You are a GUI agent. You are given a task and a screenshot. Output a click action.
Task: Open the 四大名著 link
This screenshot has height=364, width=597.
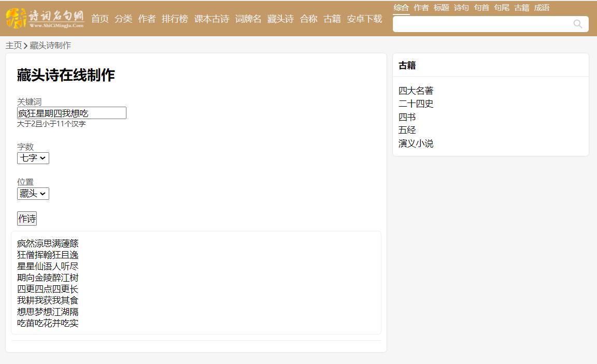pos(416,90)
